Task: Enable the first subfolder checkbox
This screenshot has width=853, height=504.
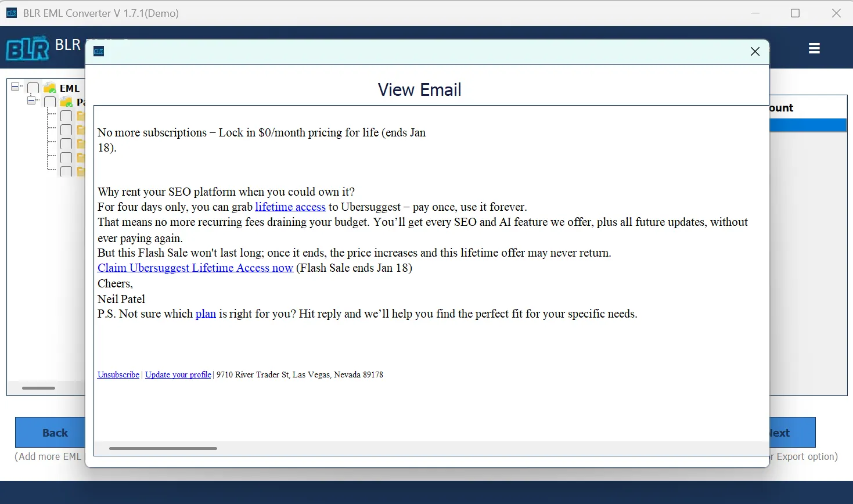Action: 66,116
